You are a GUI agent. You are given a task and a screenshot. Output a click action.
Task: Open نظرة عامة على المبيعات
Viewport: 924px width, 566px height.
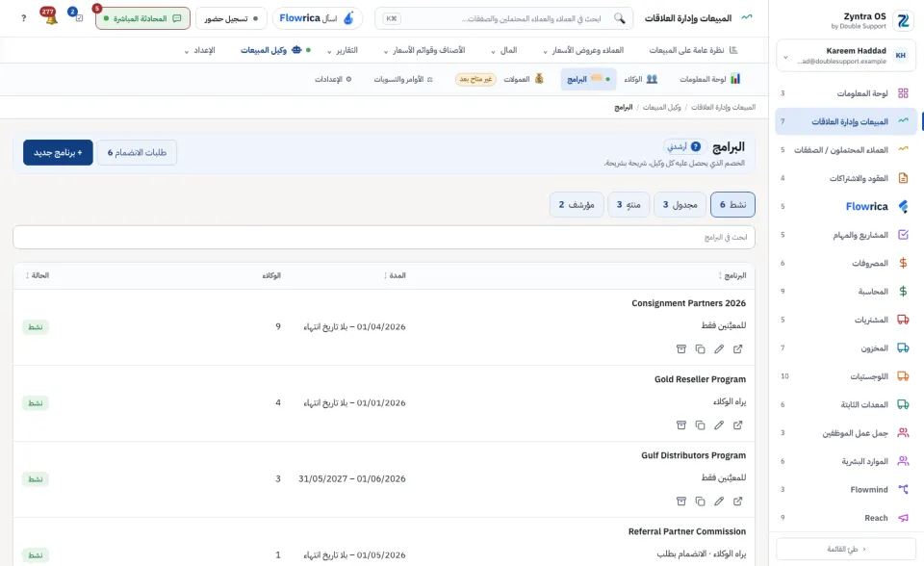pos(693,50)
